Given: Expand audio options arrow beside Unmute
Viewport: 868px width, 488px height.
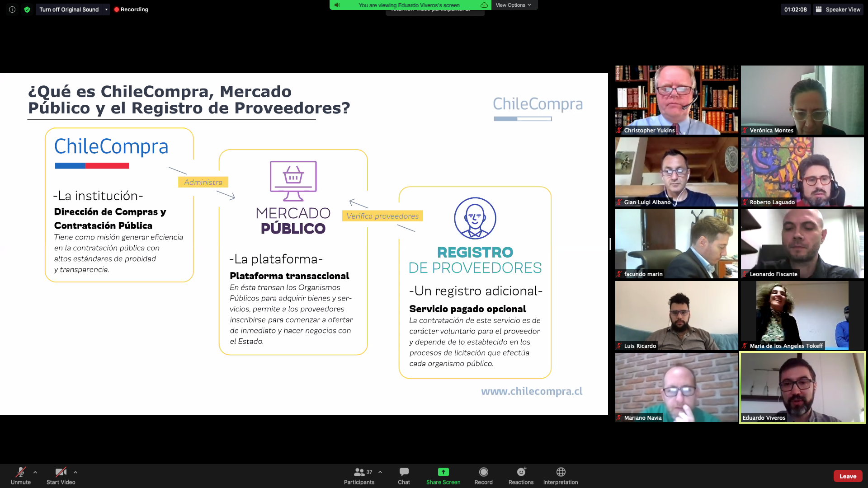Looking at the screenshot, I should [35, 472].
